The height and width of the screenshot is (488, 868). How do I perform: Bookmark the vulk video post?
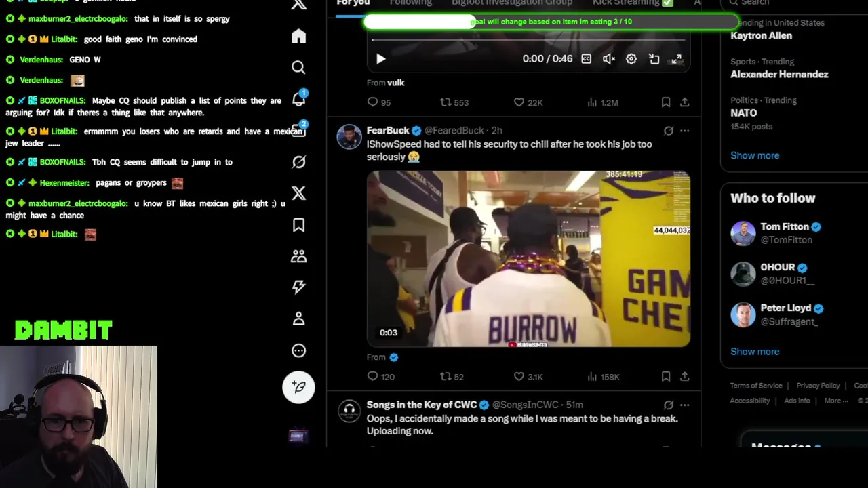666,102
